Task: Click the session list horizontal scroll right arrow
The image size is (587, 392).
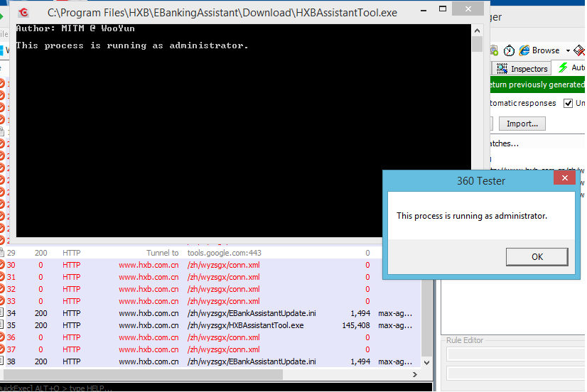Action: pyautogui.click(x=414, y=374)
